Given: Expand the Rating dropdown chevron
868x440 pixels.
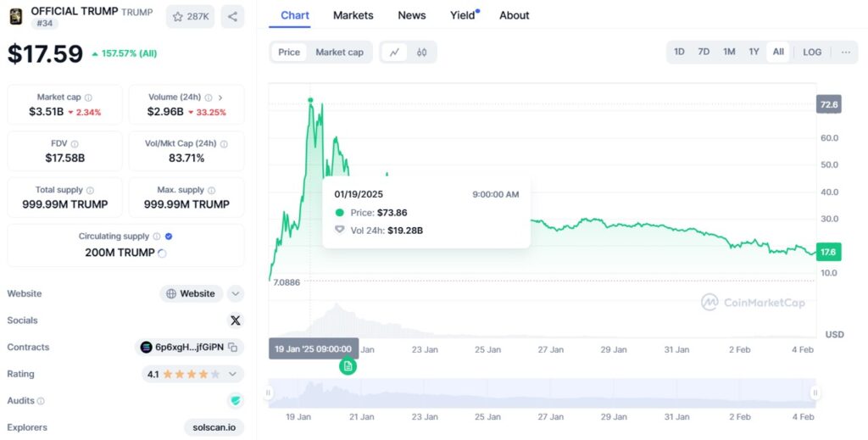Looking at the screenshot, I should (232, 374).
